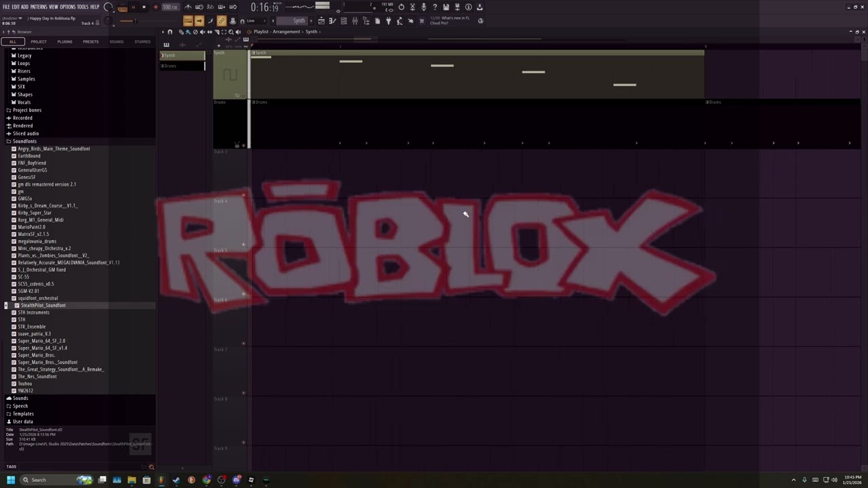
Task: Expand the Recorded folder
Action: pos(22,118)
